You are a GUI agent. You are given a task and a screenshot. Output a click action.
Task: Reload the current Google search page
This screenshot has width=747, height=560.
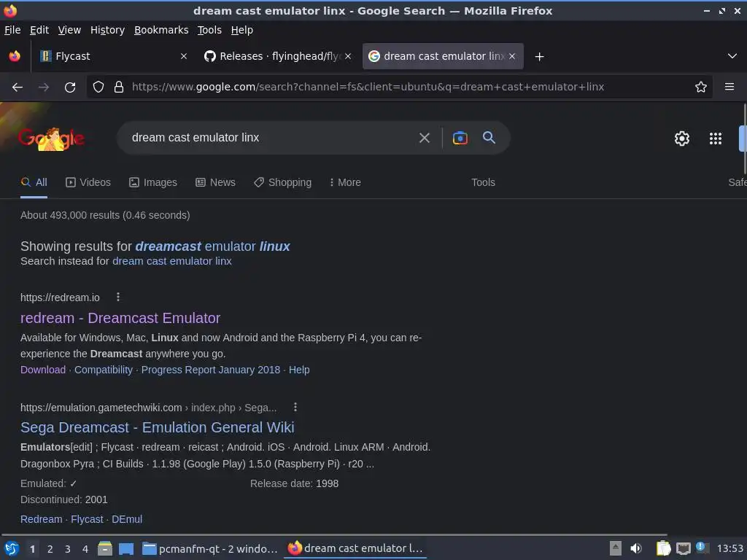click(x=70, y=87)
